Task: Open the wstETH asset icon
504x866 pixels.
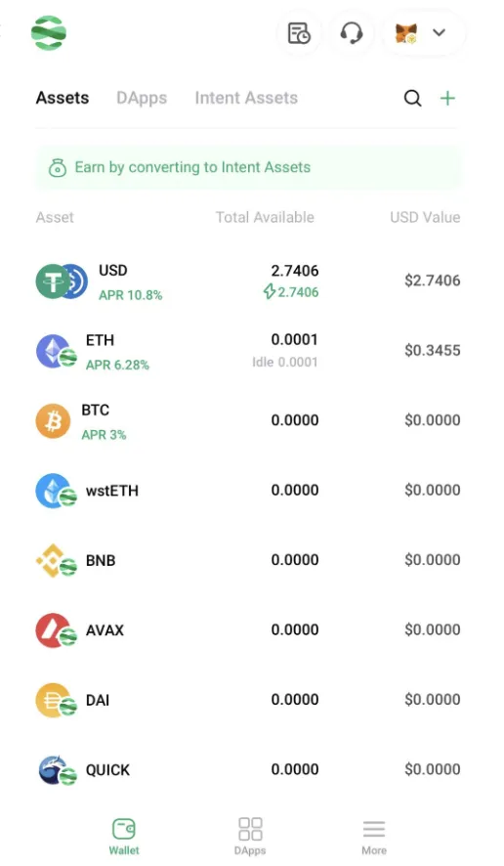Action: (56, 491)
